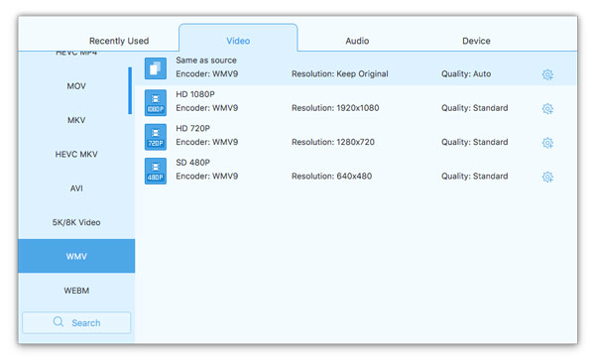The width and height of the screenshot is (595, 364).
Task: Select HEVC MKV format in sidebar
Action: point(76,154)
